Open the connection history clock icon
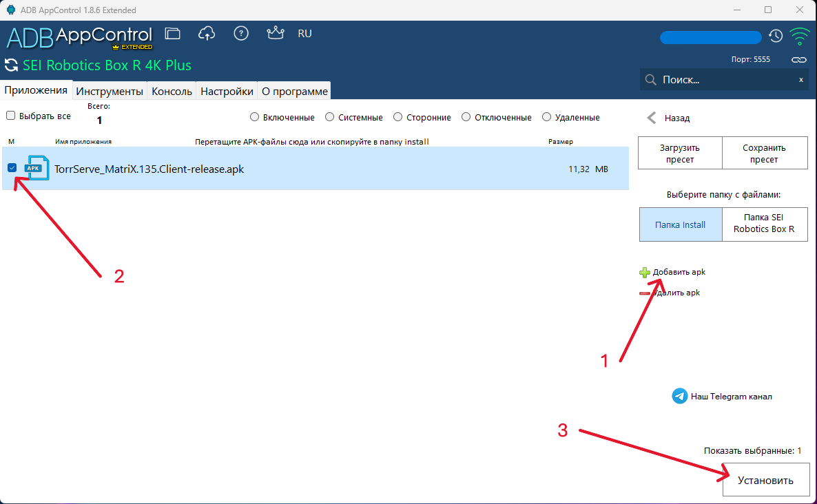Image resolution: width=817 pixels, height=504 pixels. point(776,36)
